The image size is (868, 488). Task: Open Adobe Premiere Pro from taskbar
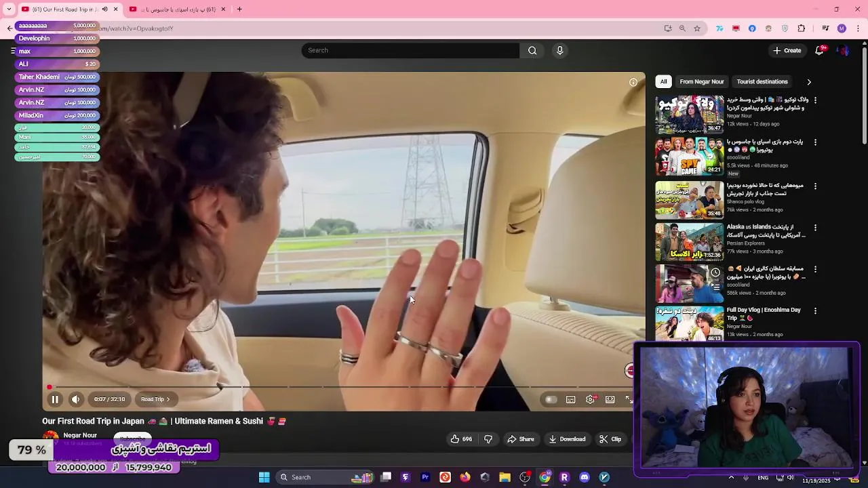click(x=425, y=477)
